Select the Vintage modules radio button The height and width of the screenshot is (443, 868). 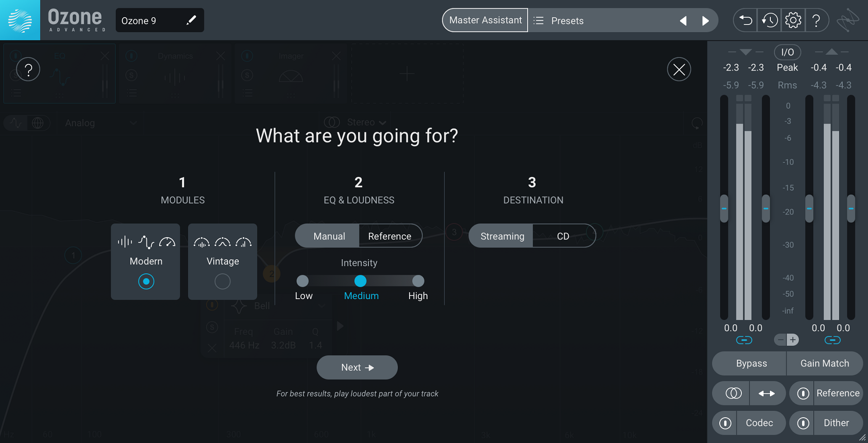(222, 281)
